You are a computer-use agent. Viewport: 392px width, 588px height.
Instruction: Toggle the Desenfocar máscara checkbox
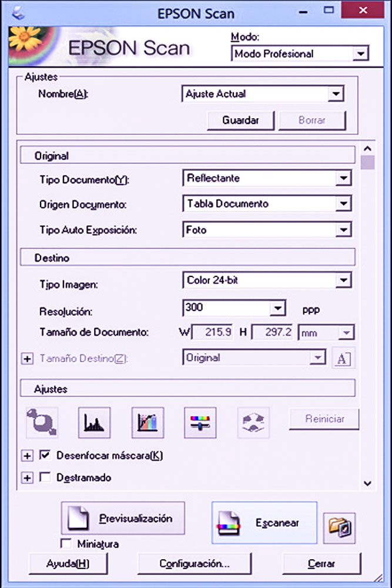45,455
